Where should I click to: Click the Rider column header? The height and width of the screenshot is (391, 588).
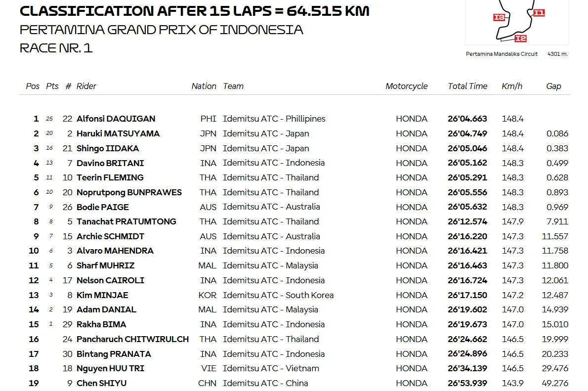[x=86, y=86]
